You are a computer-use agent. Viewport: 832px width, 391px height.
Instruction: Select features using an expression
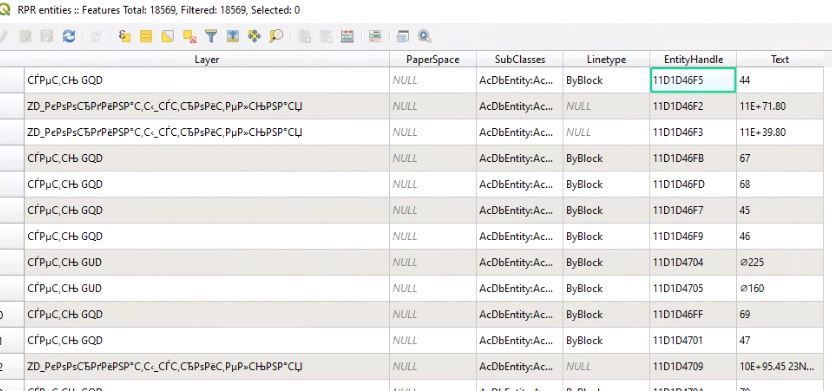click(124, 36)
